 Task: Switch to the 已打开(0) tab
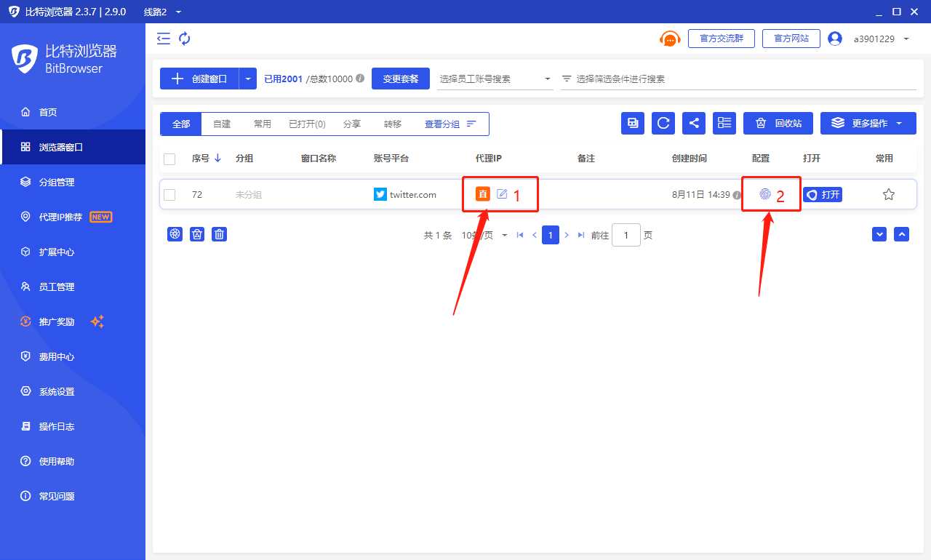point(307,124)
